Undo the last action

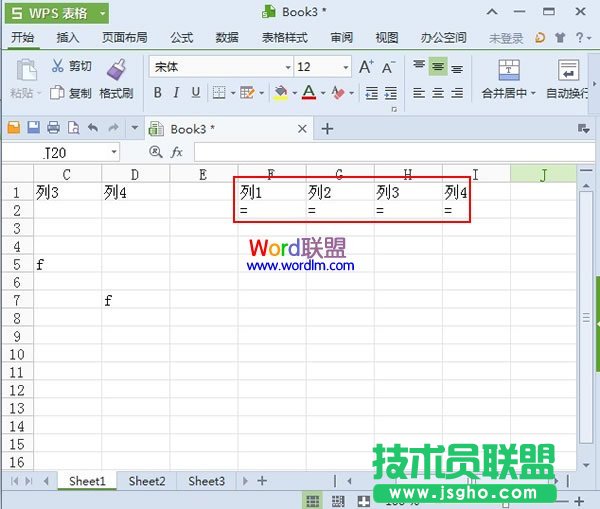[93, 127]
